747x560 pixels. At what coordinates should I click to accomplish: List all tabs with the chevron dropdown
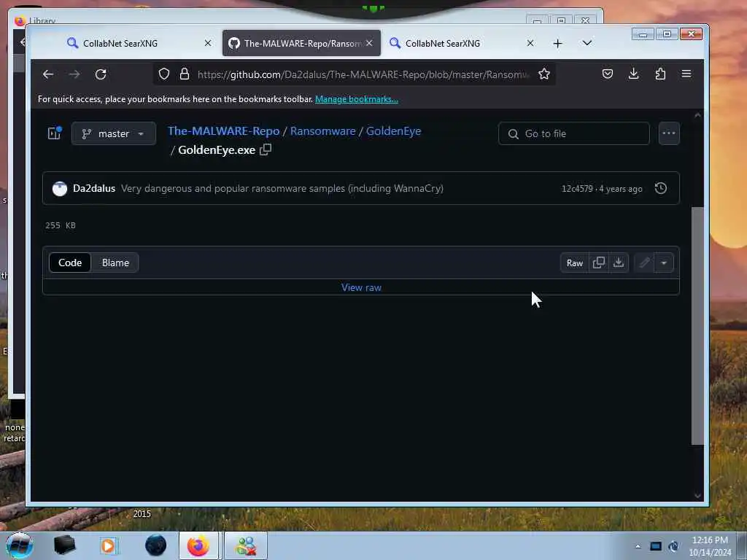coord(587,43)
